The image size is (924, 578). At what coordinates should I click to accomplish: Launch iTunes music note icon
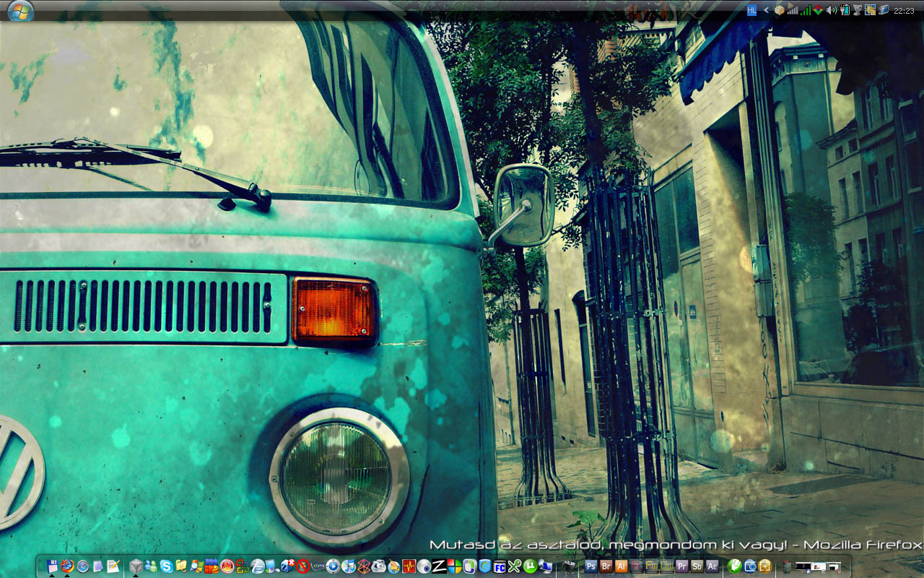coord(349,566)
